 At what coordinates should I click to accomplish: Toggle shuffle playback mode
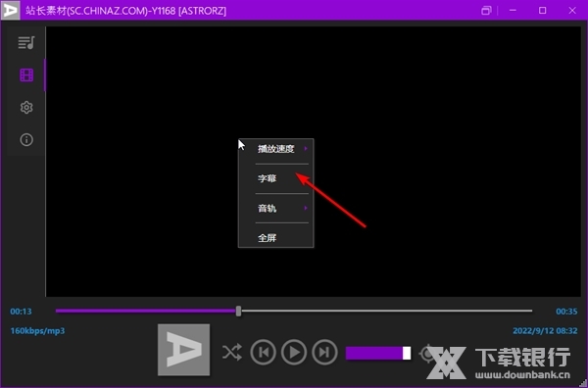click(x=231, y=353)
